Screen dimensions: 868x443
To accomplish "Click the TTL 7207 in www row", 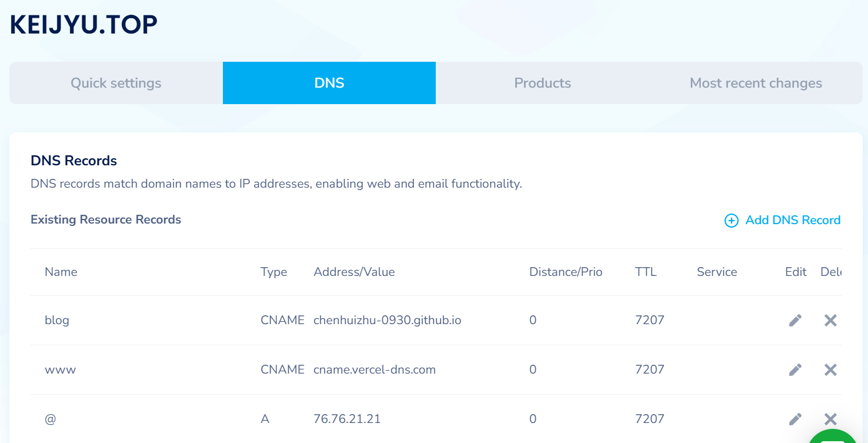I will 650,369.
